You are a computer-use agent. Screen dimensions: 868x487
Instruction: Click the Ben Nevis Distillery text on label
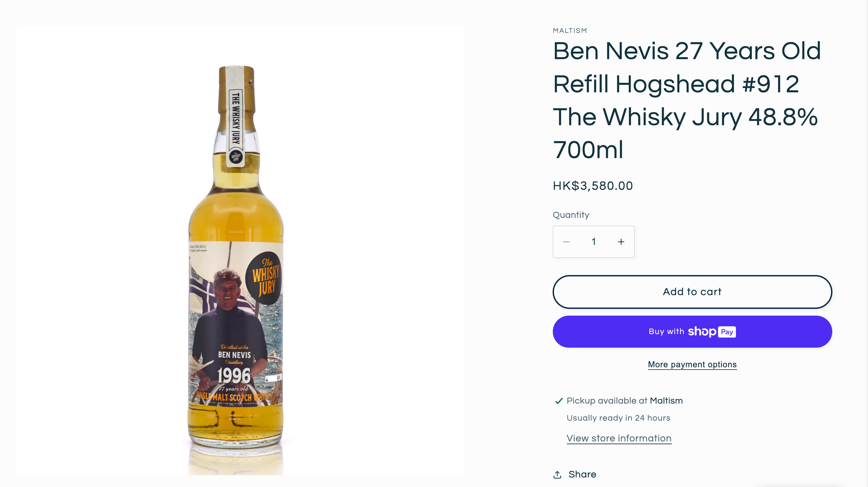[x=234, y=355]
